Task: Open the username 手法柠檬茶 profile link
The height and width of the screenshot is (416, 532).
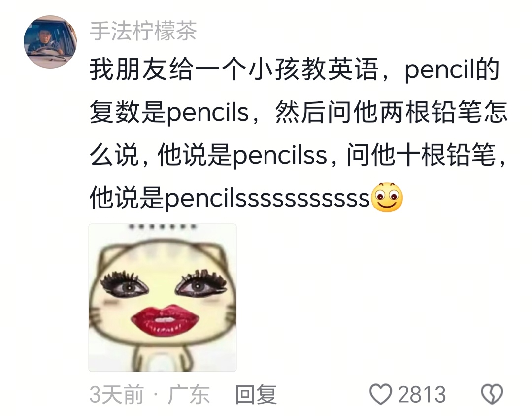Action: pos(143,31)
